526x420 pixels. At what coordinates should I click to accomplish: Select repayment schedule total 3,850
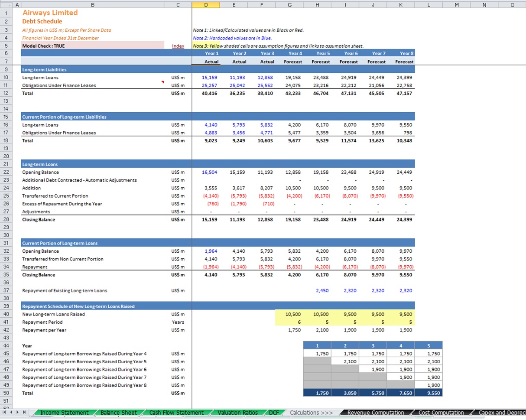click(x=350, y=393)
